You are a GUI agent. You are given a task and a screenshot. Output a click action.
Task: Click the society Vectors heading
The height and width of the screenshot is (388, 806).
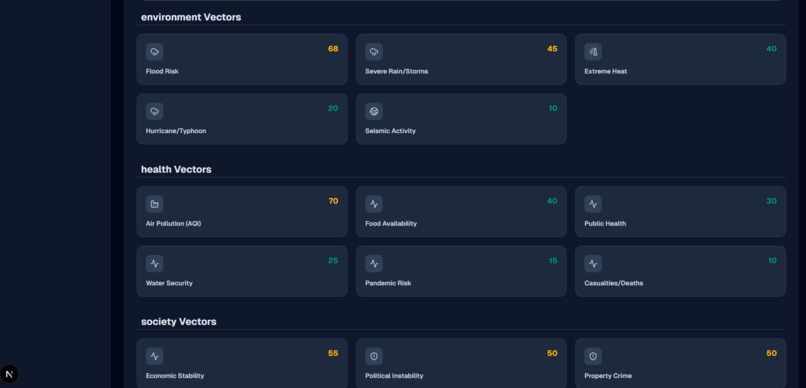178,322
